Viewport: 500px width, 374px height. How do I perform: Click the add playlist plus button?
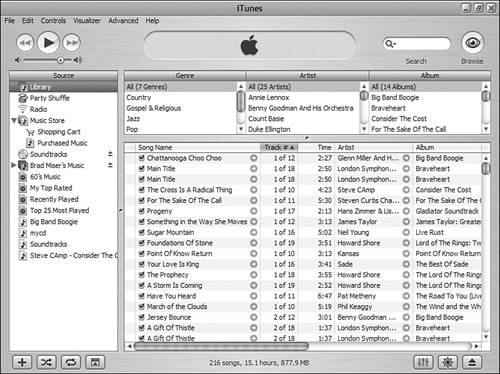pyautogui.click(x=22, y=362)
